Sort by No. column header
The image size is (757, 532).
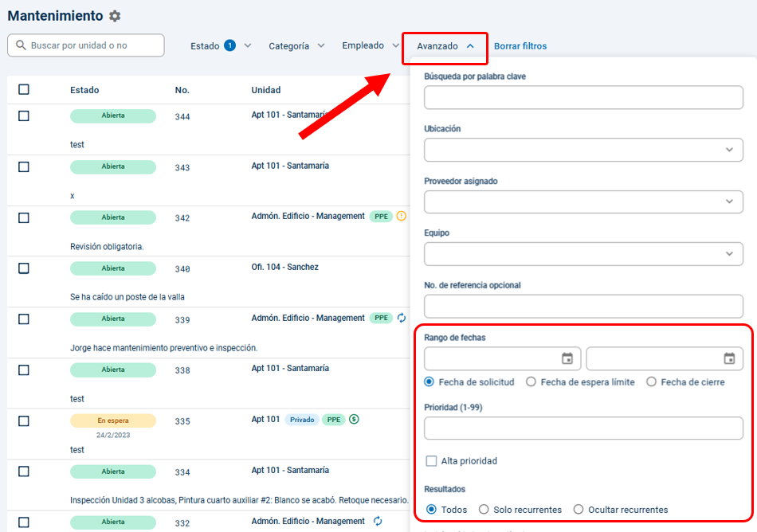(182, 90)
